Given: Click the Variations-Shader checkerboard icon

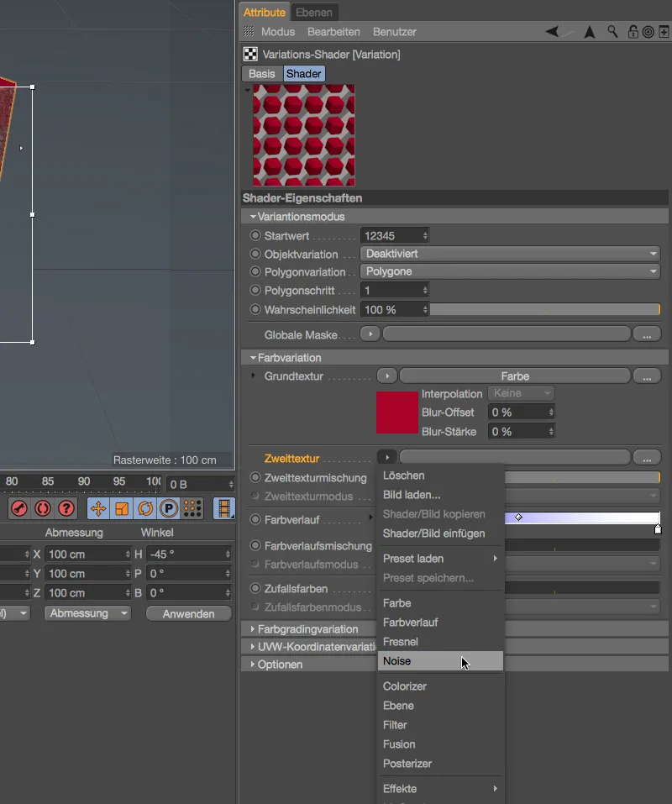Looking at the screenshot, I should click(250, 54).
